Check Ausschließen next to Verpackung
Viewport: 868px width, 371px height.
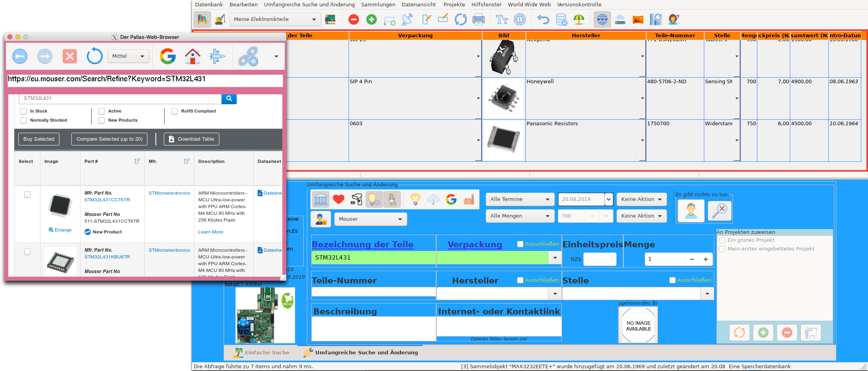point(520,244)
